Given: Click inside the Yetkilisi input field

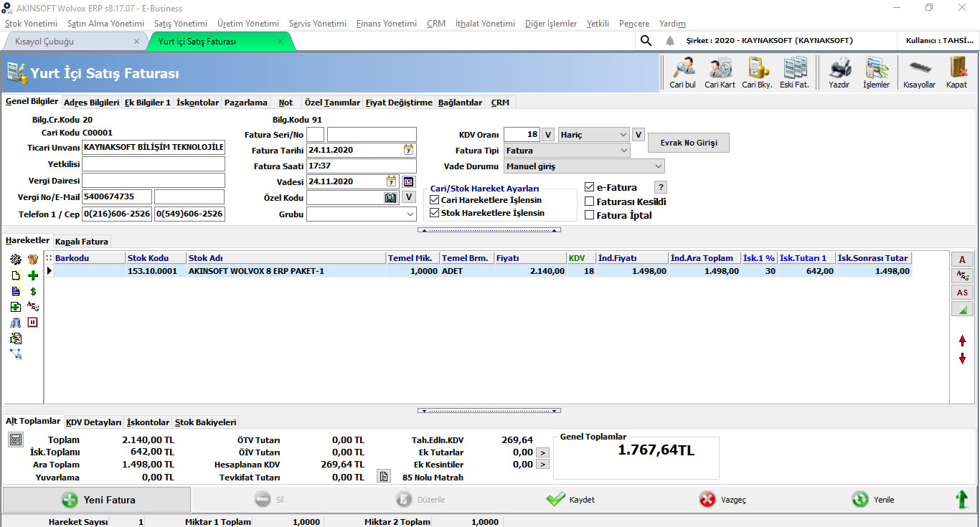Looking at the screenshot, I should pos(153,165).
